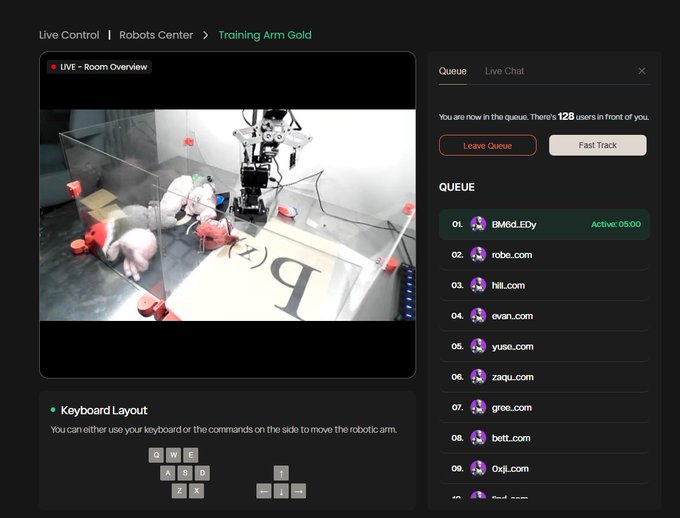680x518 pixels.
Task: Click the Keyboard Layout heading
Action: point(104,410)
